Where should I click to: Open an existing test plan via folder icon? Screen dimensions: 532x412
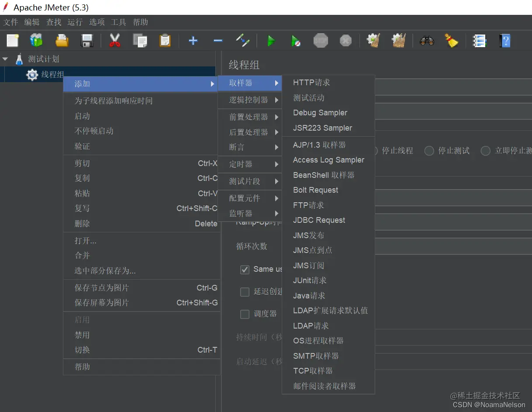tap(62, 40)
